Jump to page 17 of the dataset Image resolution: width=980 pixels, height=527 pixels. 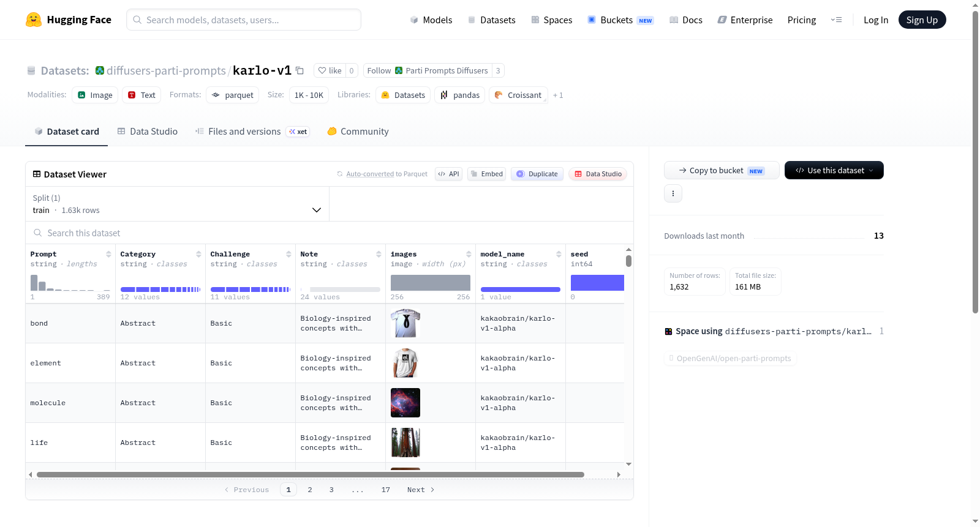coord(386,490)
